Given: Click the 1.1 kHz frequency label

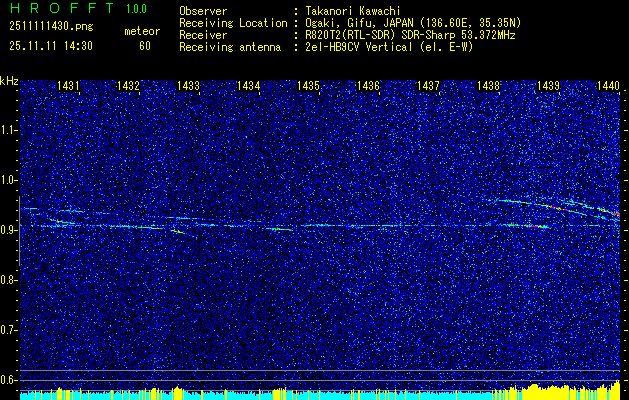Looking at the screenshot, I should (x=9, y=130).
